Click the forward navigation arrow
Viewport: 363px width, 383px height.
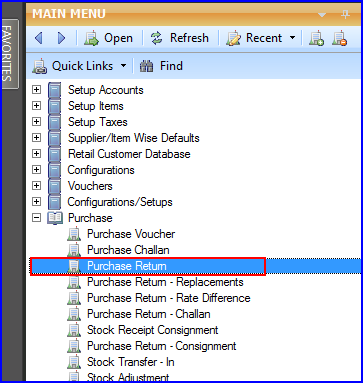[62, 38]
